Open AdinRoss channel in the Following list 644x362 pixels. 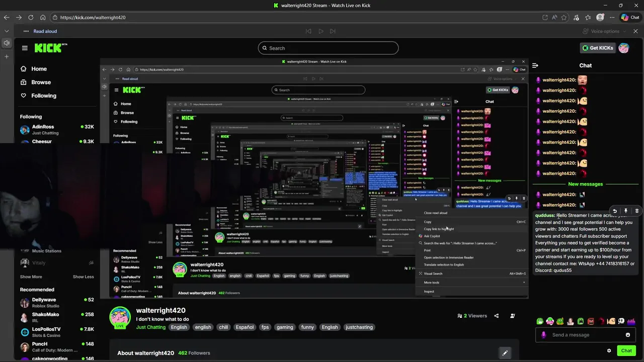click(x=57, y=130)
